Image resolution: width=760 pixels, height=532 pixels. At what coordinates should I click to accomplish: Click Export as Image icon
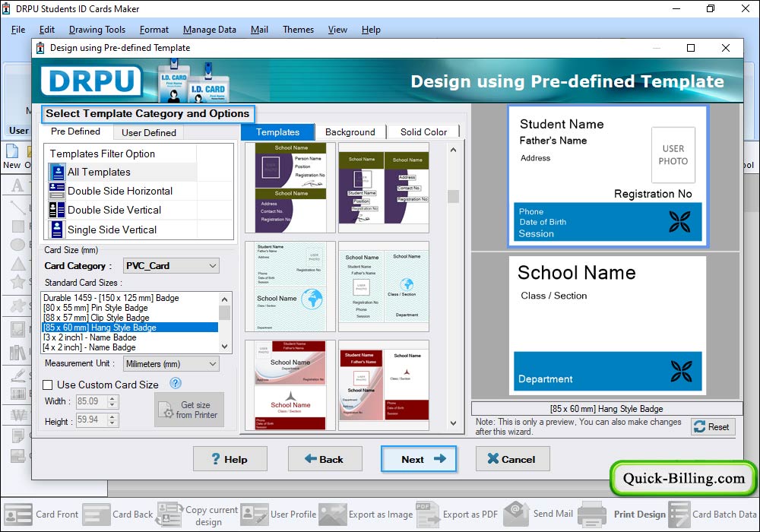tap(333, 515)
